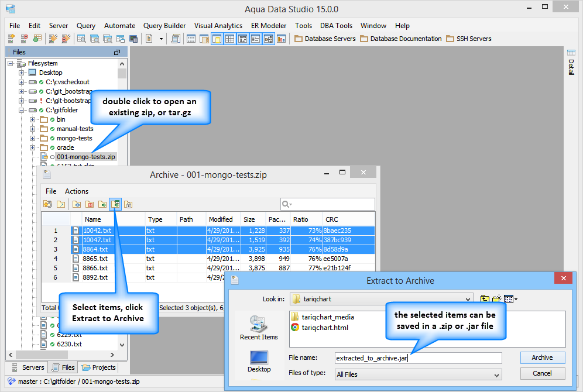Click the bar chart toolbar icon
The image size is (583, 392).
click(281, 39)
